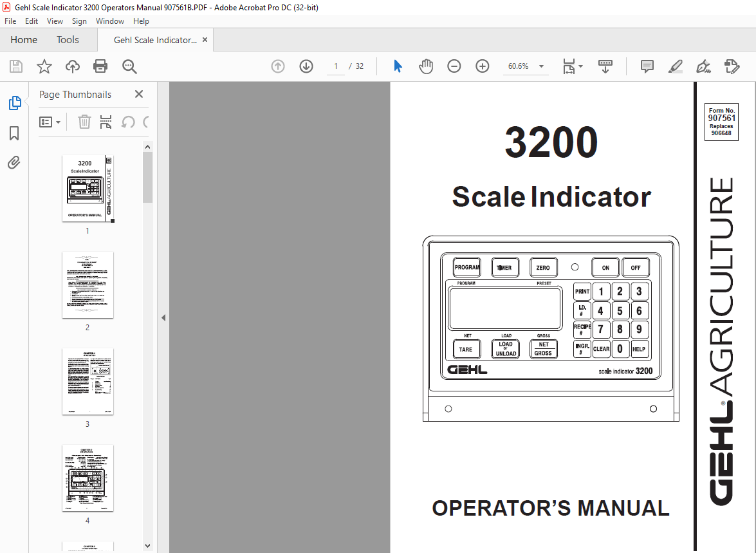
Task: Click the 60.6% zoom value field
Action: click(x=519, y=66)
